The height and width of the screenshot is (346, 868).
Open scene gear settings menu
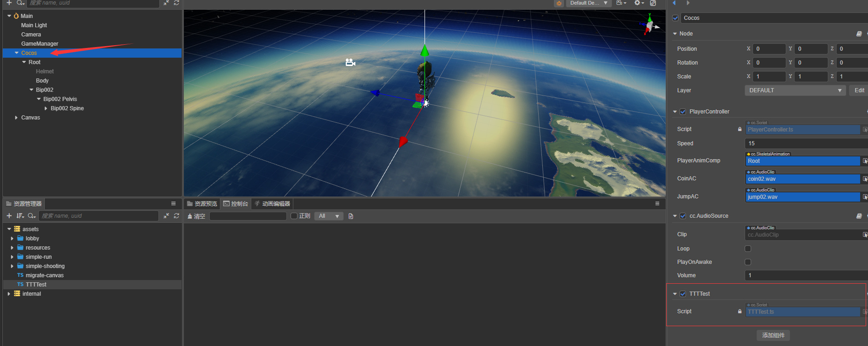(639, 3)
